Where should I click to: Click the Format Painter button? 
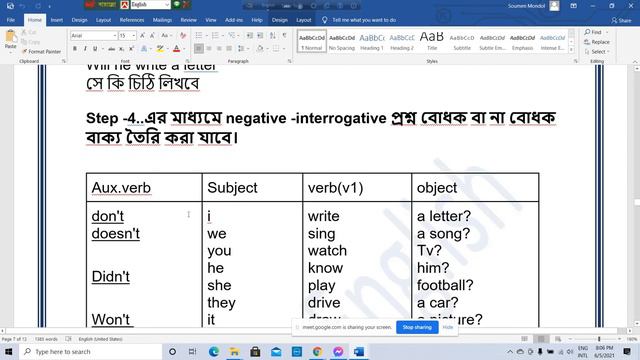coord(41,51)
